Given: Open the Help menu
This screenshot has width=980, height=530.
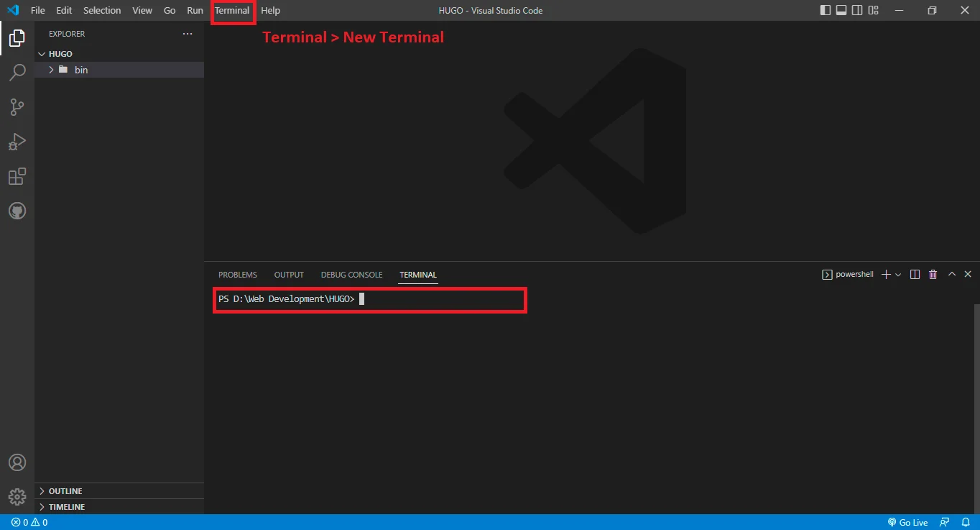Looking at the screenshot, I should (271, 10).
